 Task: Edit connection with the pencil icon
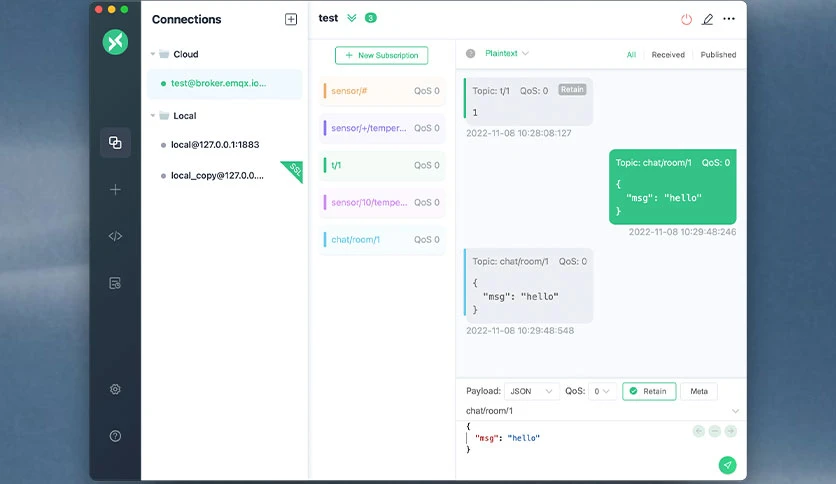708,20
